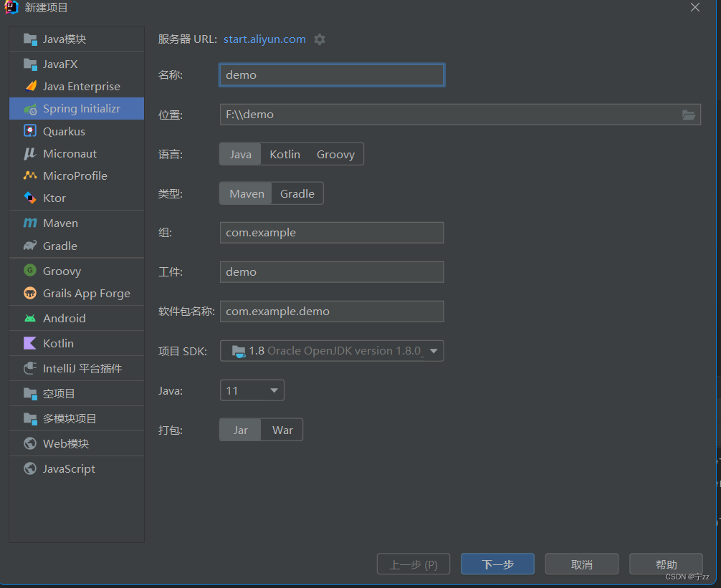Click the Spring Initializr leaf icon

pos(30,109)
